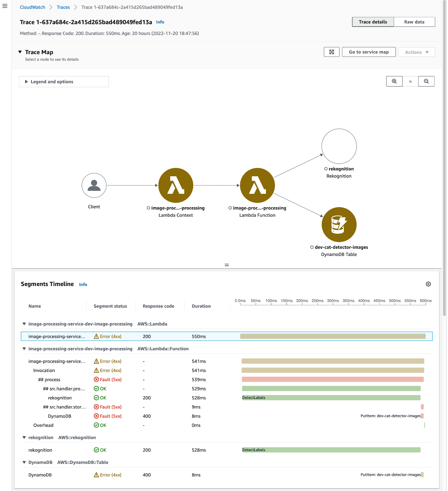Collapse the AWS::Lambda segment group
This screenshot has height=491, width=448.
pyautogui.click(x=24, y=324)
